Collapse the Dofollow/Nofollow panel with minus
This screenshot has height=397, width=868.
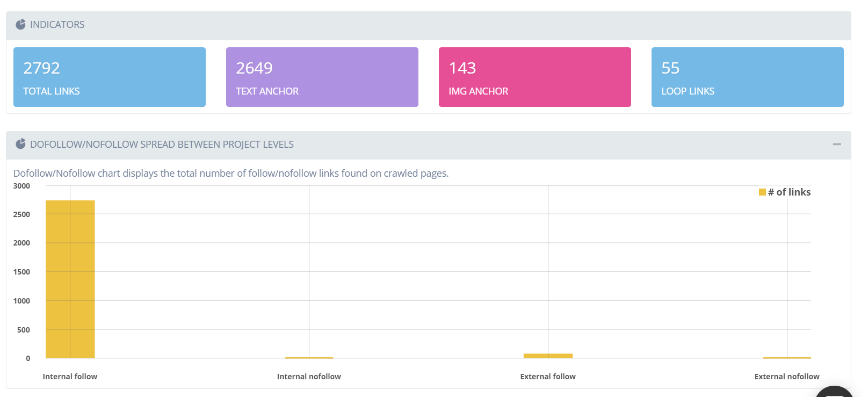tap(836, 144)
